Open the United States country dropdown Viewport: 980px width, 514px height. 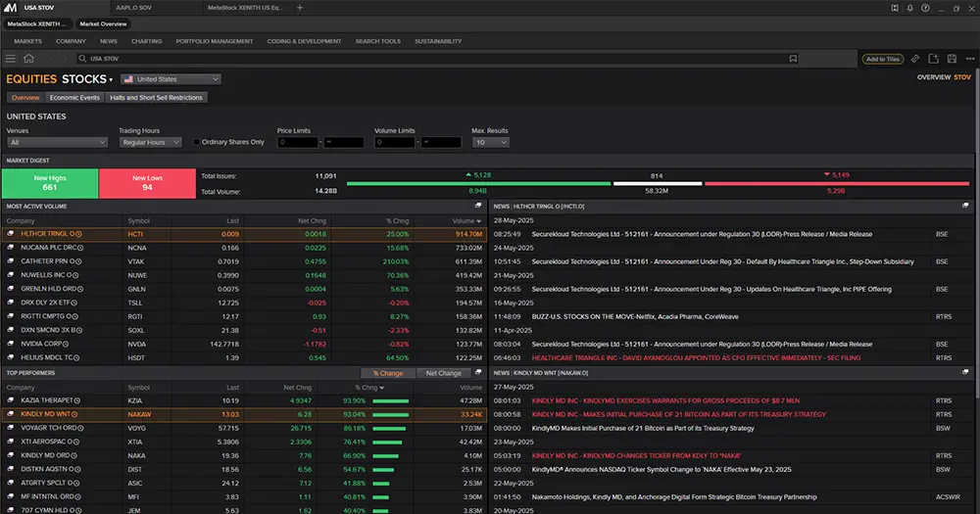[171, 79]
